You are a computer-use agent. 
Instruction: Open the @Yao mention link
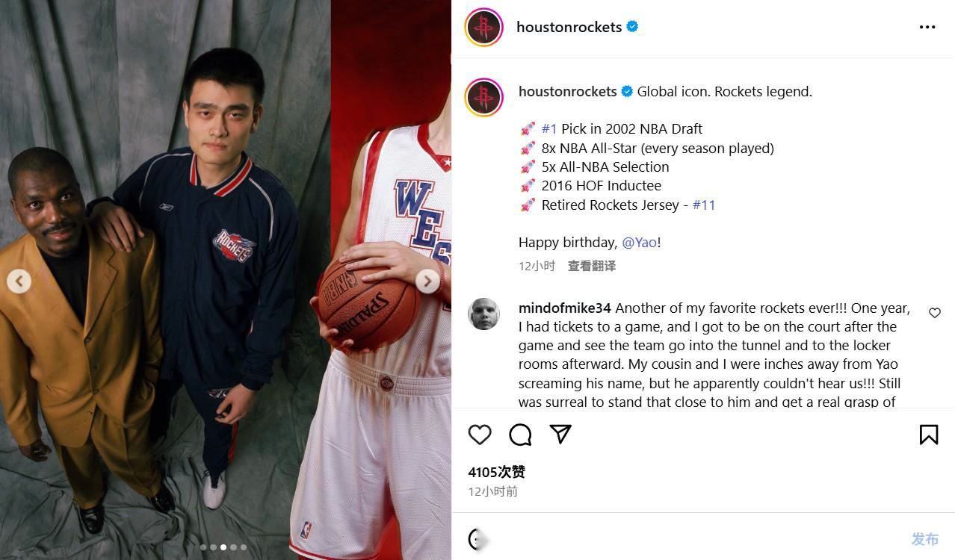point(639,242)
